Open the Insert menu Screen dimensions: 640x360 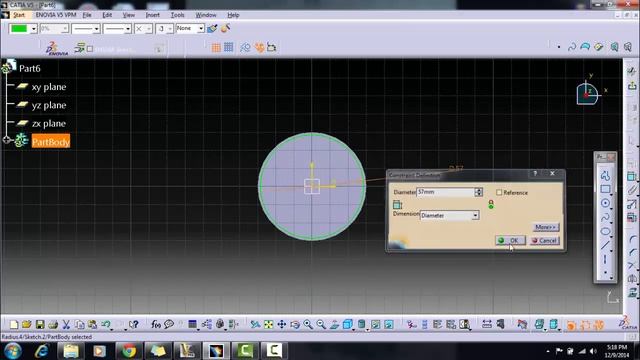153,15
